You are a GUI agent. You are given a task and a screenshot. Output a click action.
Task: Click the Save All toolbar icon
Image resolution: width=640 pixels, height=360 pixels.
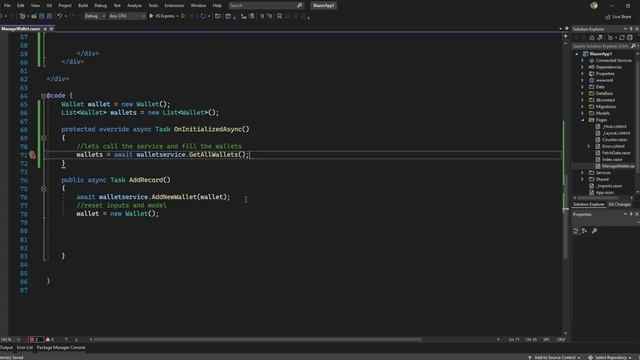(49, 16)
